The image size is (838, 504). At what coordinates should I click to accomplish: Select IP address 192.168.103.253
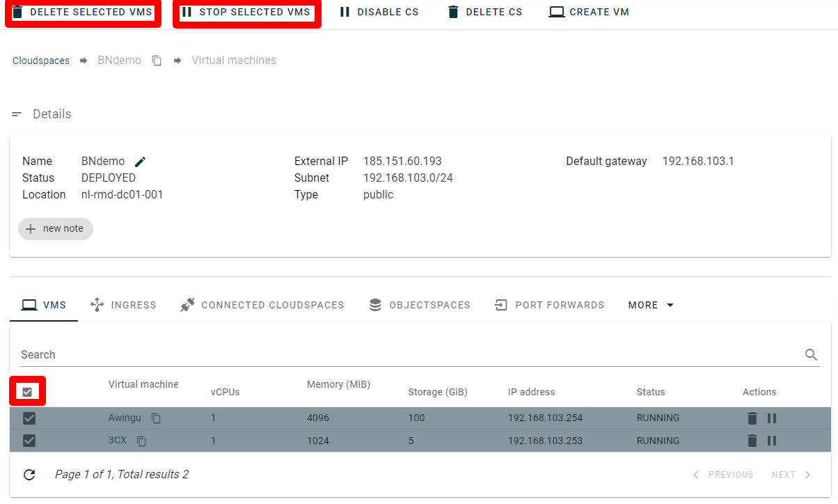(x=545, y=441)
